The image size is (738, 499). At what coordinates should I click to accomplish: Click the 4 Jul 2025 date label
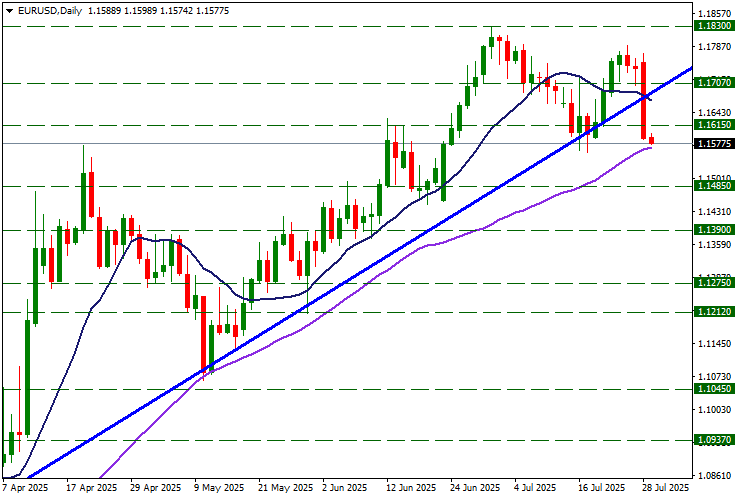click(x=535, y=488)
